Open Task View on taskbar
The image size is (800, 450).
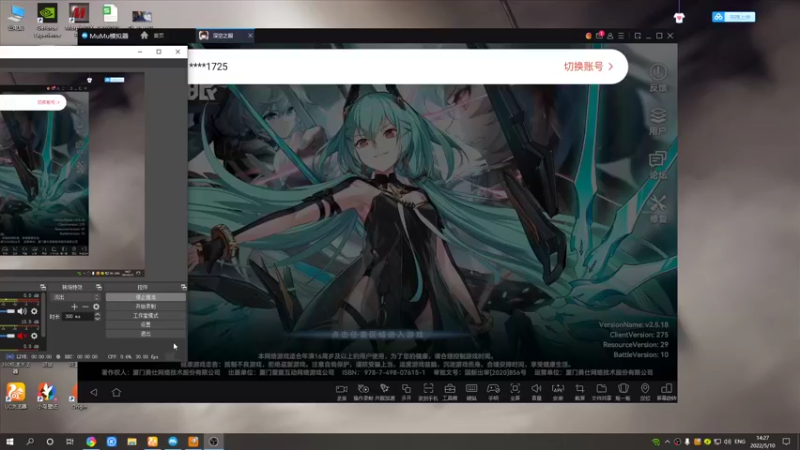tap(70, 441)
